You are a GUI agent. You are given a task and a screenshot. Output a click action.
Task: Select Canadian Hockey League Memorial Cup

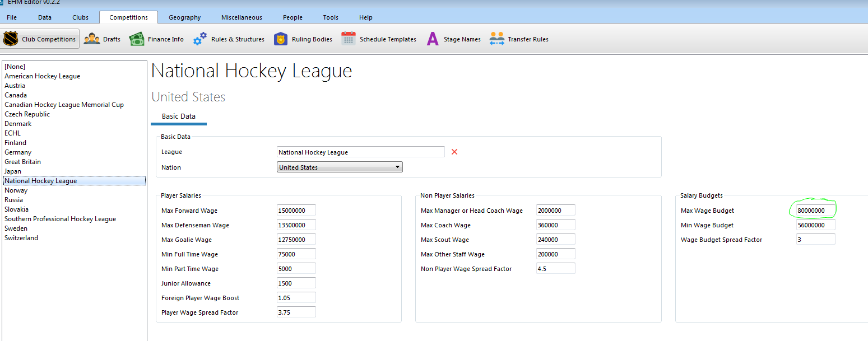[74, 105]
